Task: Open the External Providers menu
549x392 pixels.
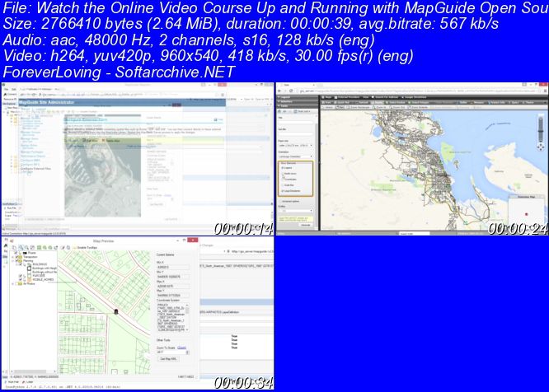Action: point(349,97)
